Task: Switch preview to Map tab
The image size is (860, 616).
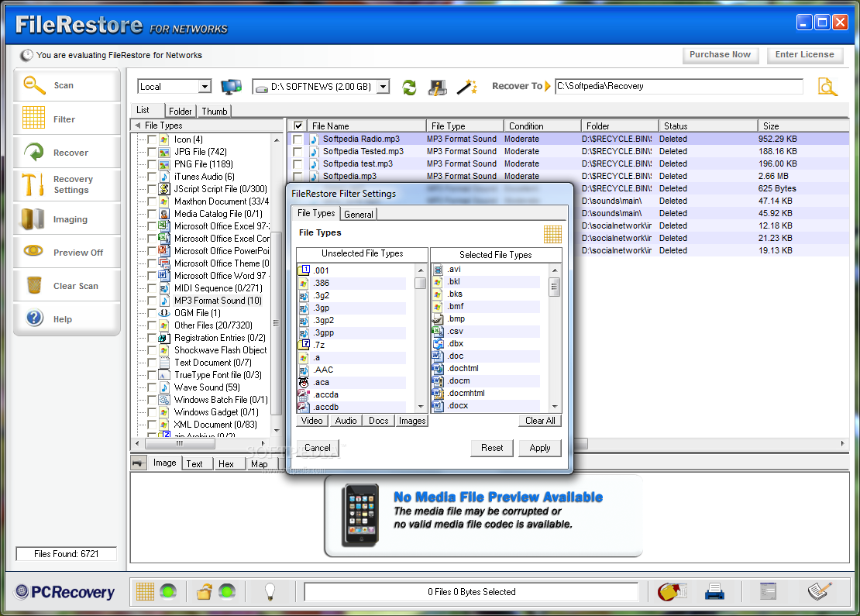Action: tap(260, 463)
